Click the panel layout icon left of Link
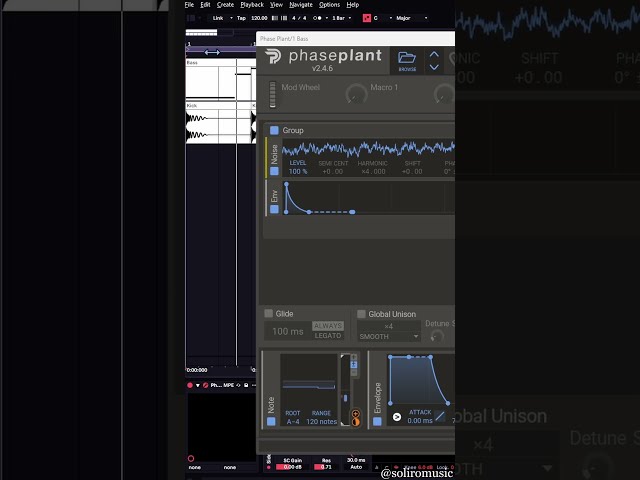Viewport: 640px width, 480px height. click(x=191, y=18)
